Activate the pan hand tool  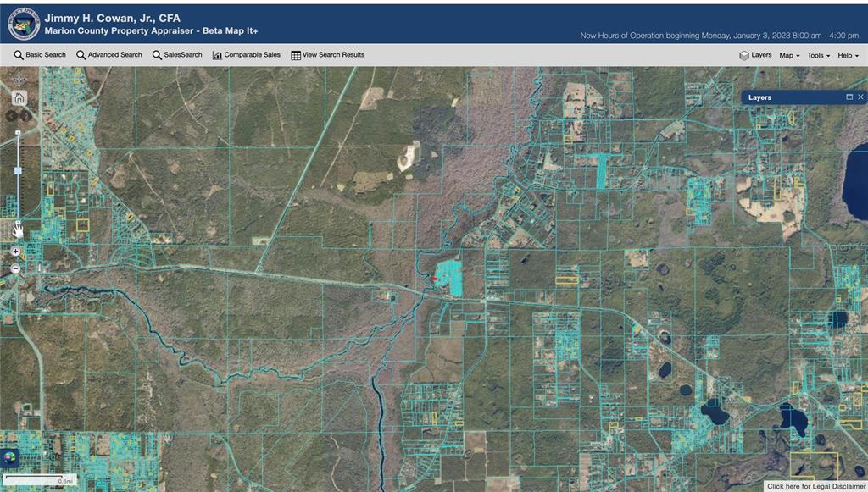18,229
